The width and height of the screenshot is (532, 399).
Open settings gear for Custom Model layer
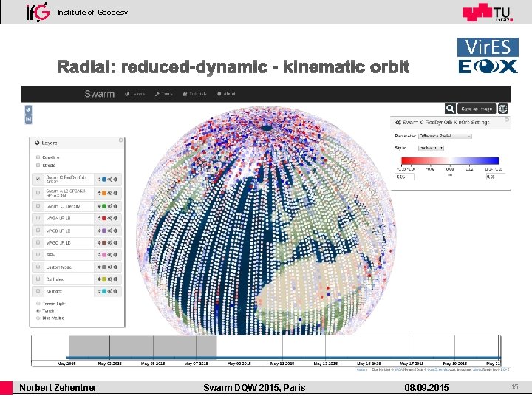[x=110, y=267]
